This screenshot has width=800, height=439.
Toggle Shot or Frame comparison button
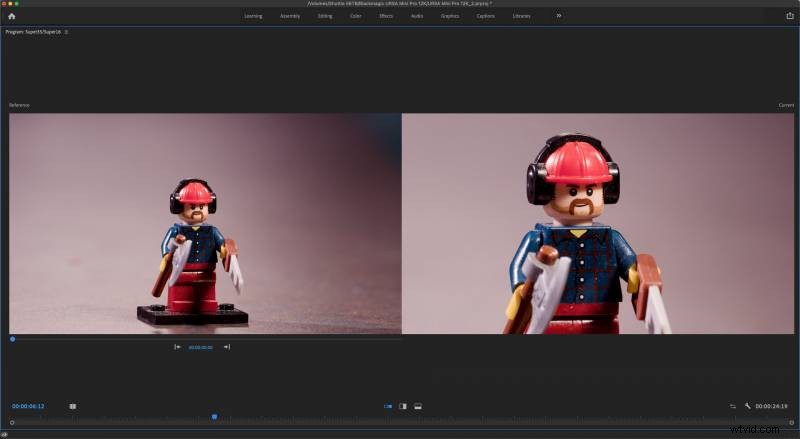[x=72, y=406]
